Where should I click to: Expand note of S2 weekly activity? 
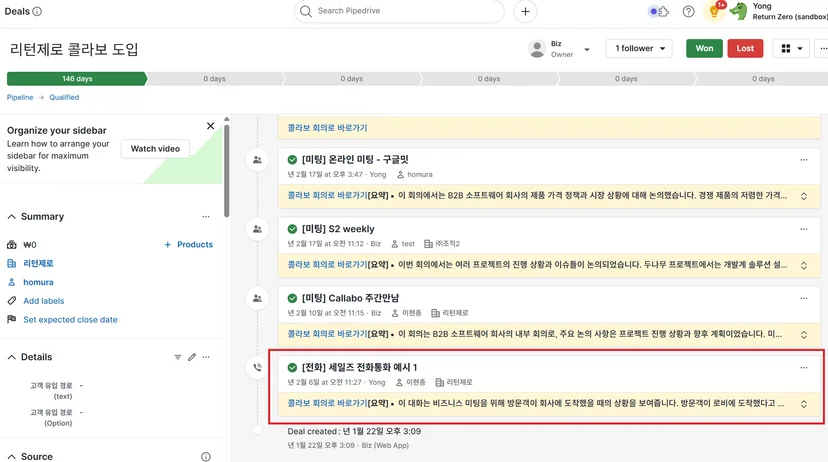tap(804, 266)
